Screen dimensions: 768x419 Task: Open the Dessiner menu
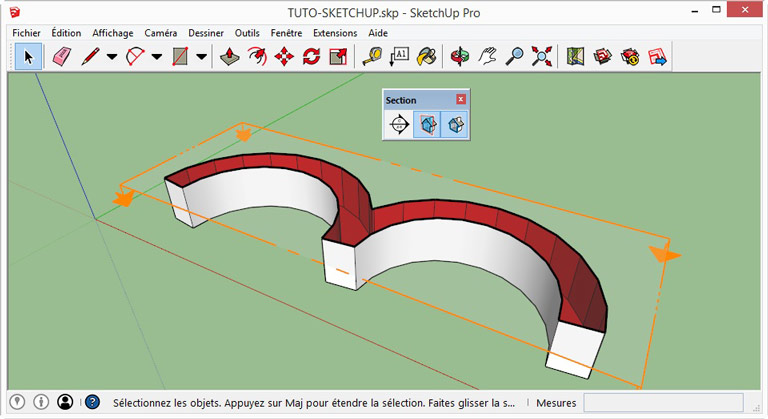coord(206,33)
